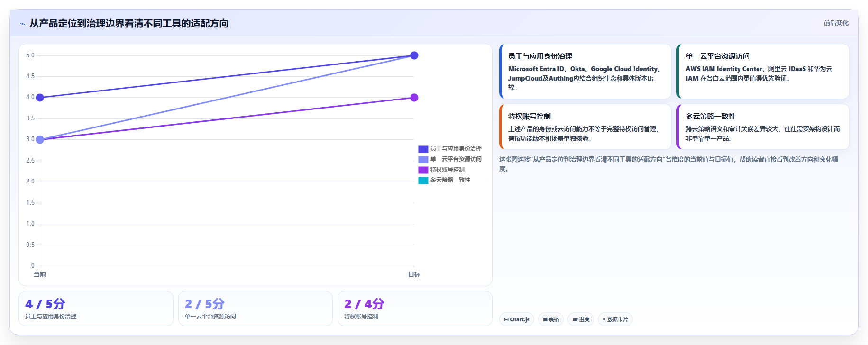The width and height of the screenshot is (868, 345).
Task: Toggle the 特权账号控制 legend swatch
Action: 423,170
